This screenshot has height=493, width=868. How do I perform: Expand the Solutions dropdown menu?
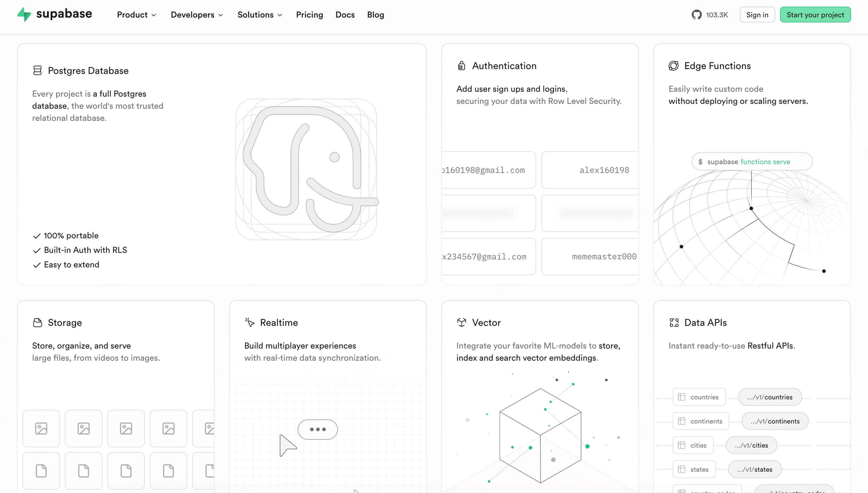[260, 15]
